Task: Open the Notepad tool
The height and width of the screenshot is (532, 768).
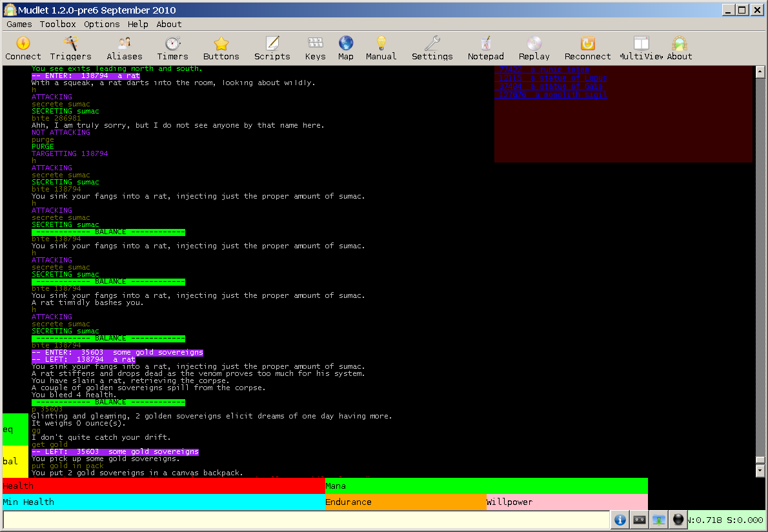Action: [485, 48]
